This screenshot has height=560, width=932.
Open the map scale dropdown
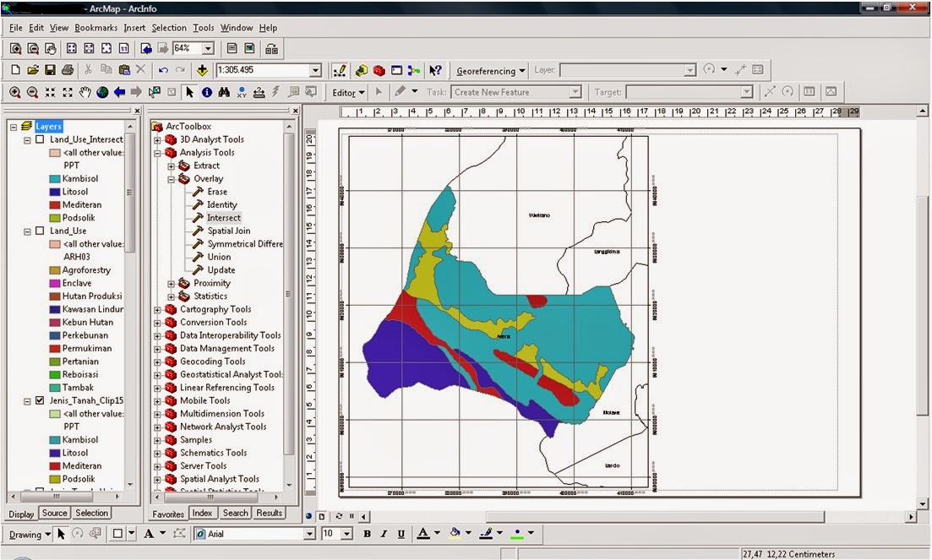point(317,69)
